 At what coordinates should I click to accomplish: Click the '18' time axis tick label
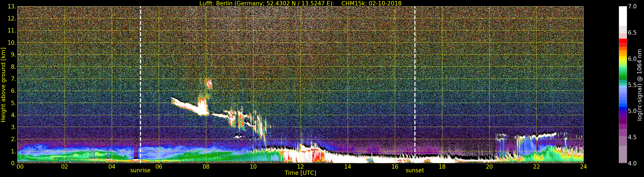tap(442, 166)
